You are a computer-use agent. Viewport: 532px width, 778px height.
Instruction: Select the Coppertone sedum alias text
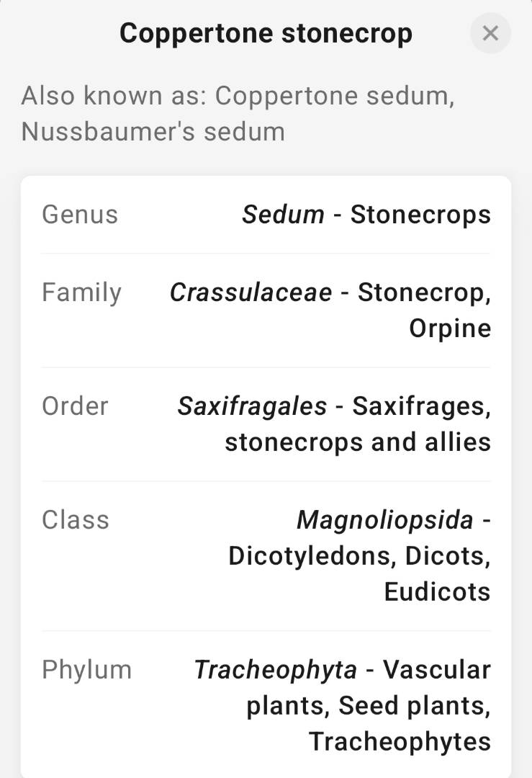(x=334, y=96)
